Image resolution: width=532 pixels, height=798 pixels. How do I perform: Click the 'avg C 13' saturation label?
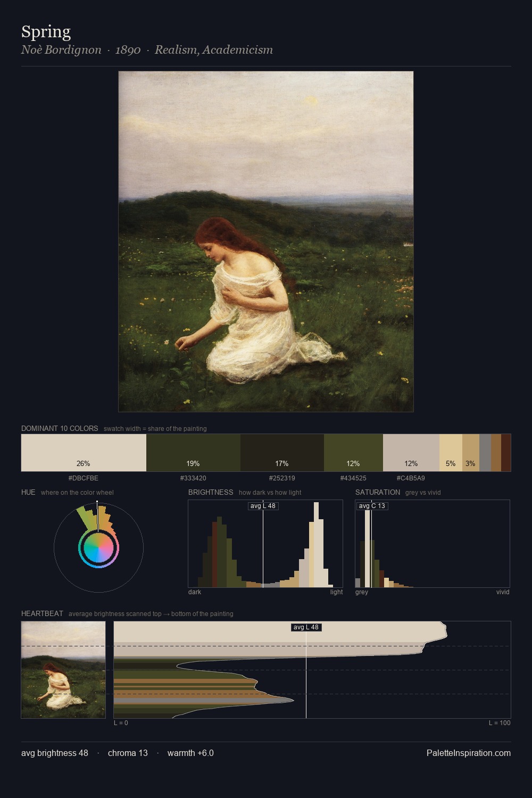[372, 506]
